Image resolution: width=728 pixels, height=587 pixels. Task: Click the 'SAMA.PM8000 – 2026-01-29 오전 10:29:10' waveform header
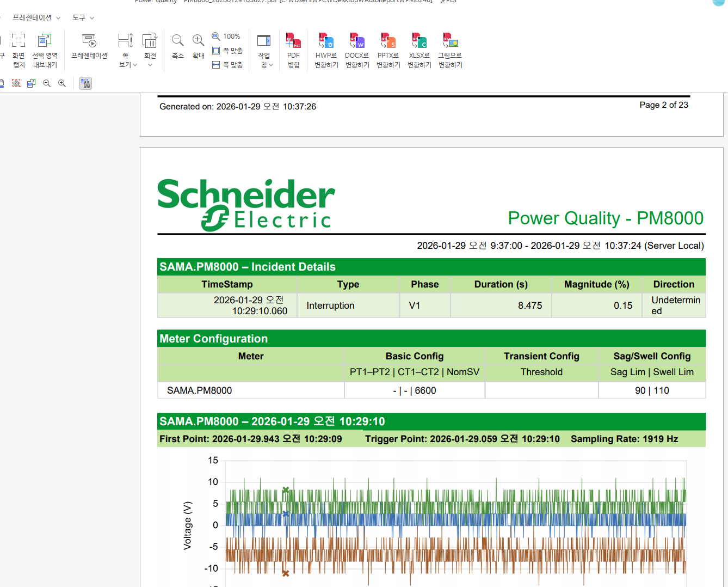click(x=272, y=421)
